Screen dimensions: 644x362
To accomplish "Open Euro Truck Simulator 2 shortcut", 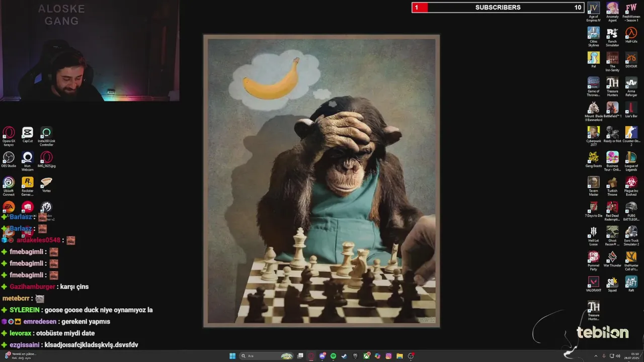I will pyautogui.click(x=631, y=236).
